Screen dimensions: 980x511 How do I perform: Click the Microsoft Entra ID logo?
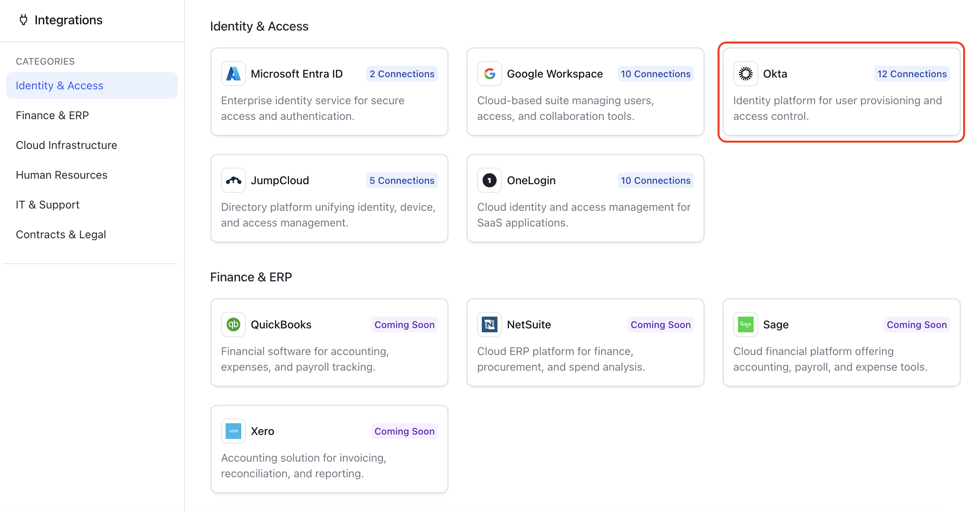pos(233,74)
